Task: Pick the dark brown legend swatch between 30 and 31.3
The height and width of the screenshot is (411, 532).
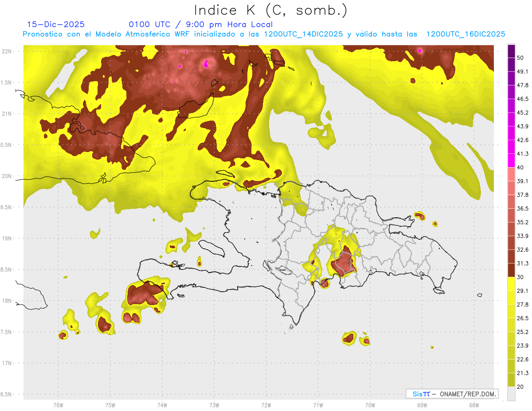Action: [x=511, y=270]
